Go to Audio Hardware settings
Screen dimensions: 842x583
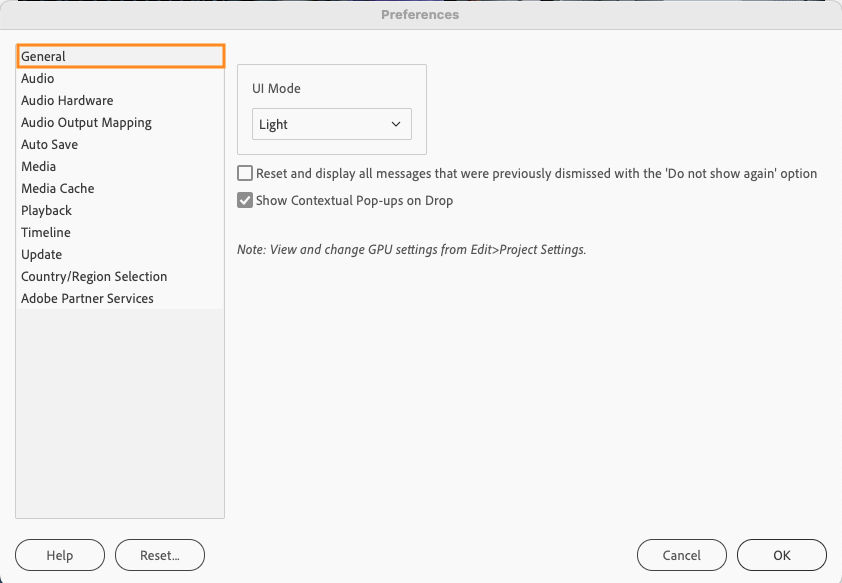[x=67, y=100]
